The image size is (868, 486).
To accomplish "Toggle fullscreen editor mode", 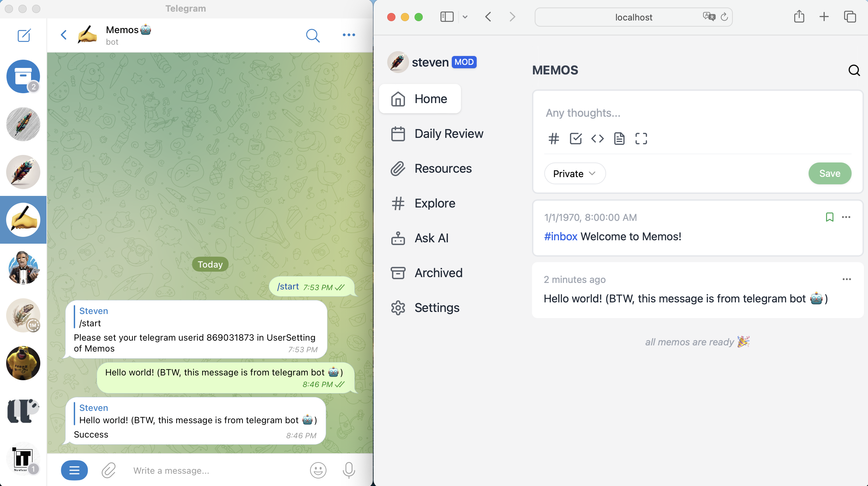I will tap(641, 139).
